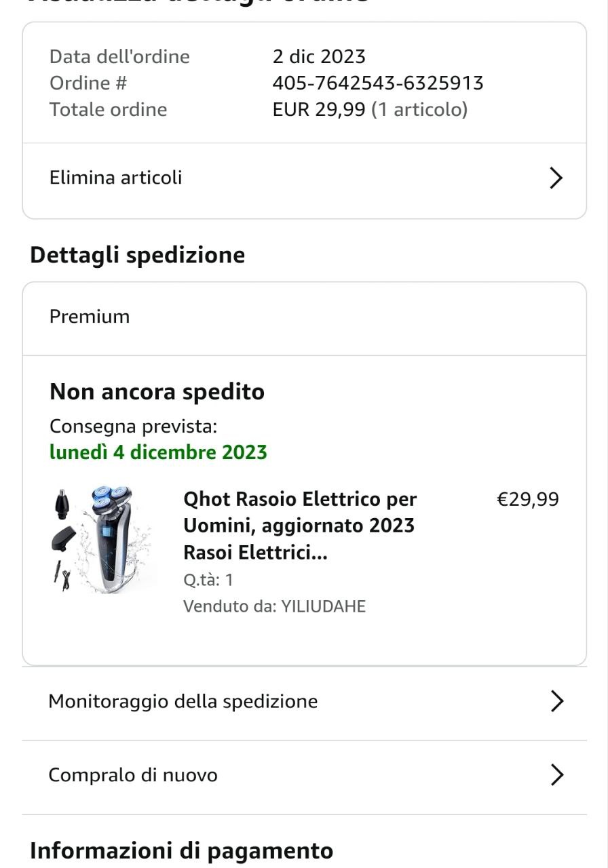Click the green lunedì 4 dicembre 2023 date

coord(158,452)
